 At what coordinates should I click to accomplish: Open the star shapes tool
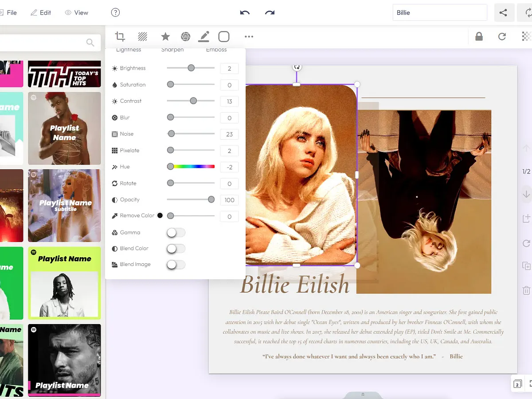click(165, 36)
